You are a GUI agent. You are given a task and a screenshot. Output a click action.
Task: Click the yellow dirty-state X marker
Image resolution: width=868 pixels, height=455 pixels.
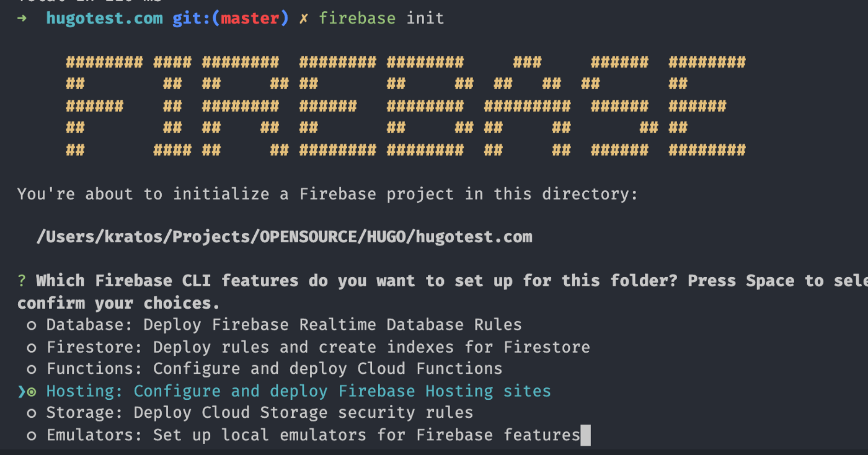[304, 19]
